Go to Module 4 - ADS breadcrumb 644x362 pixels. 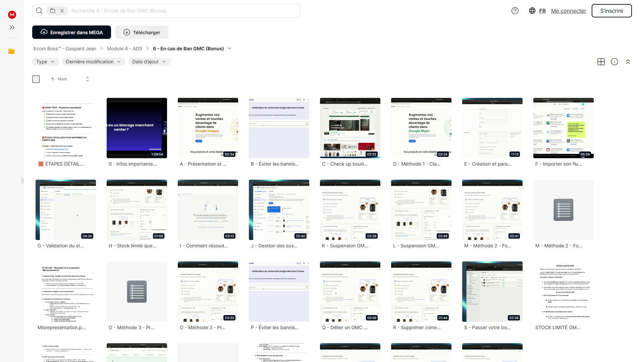124,49
